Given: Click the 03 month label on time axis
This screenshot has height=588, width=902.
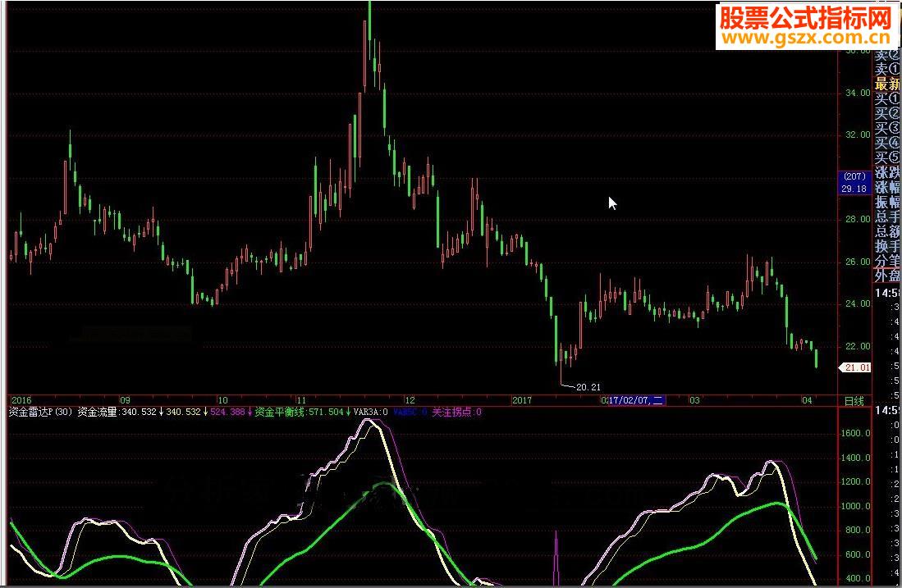Looking at the screenshot, I should click(x=695, y=400).
